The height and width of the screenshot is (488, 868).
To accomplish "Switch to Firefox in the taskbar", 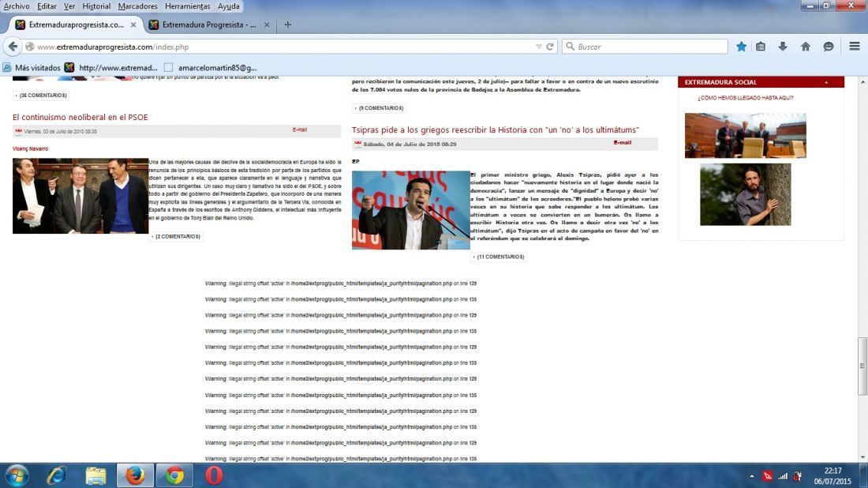I will point(135,476).
